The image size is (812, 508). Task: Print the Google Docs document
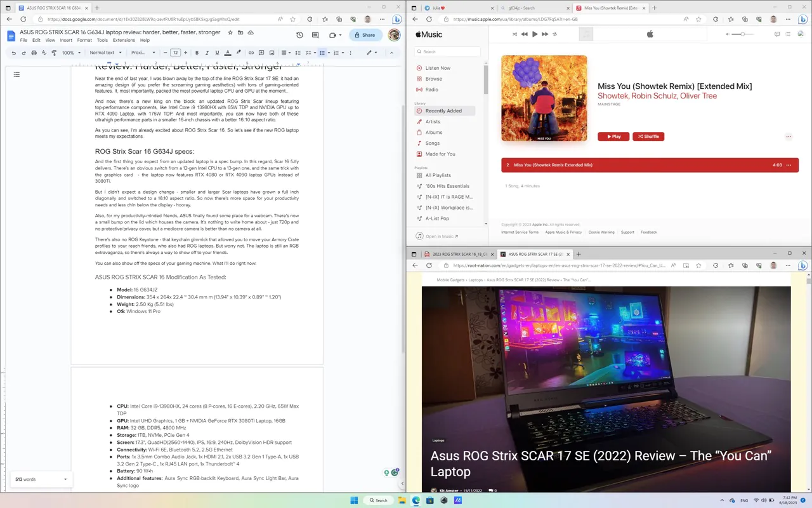[34, 53]
